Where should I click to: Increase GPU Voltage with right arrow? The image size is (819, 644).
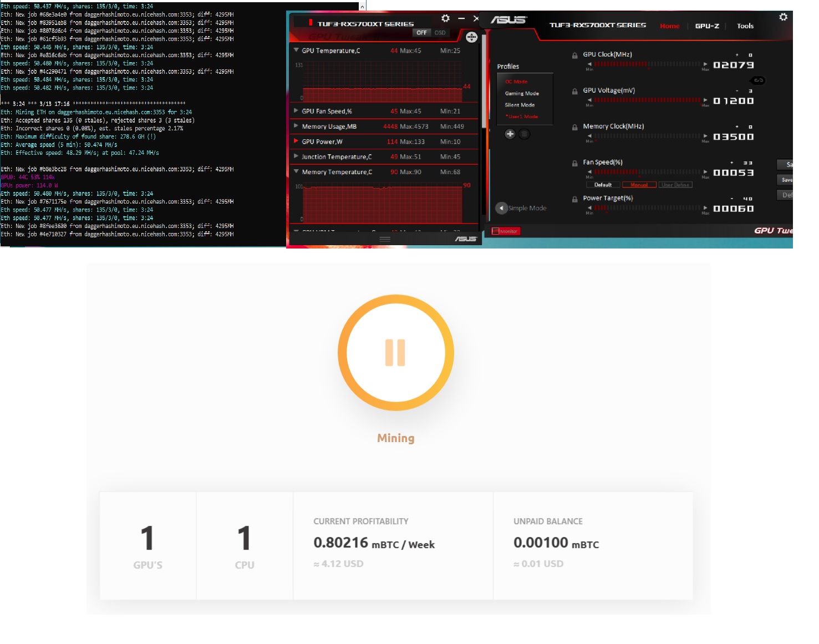(x=705, y=100)
